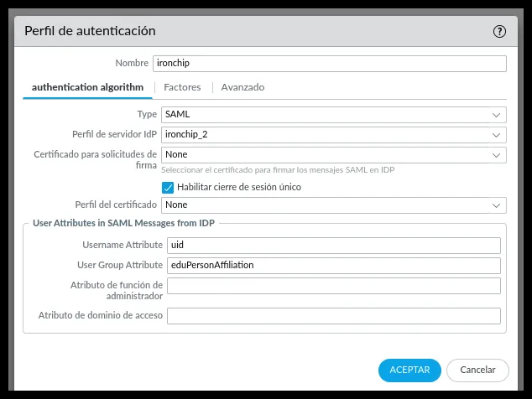
Task: Click User Group Attribute field eduPersonAffiliation
Action: click(x=333, y=266)
